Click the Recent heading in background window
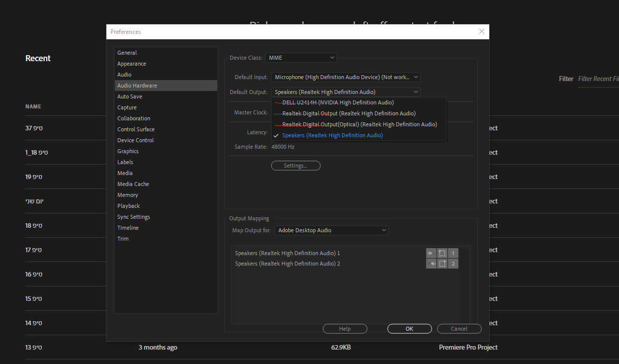 click(38, 58)
